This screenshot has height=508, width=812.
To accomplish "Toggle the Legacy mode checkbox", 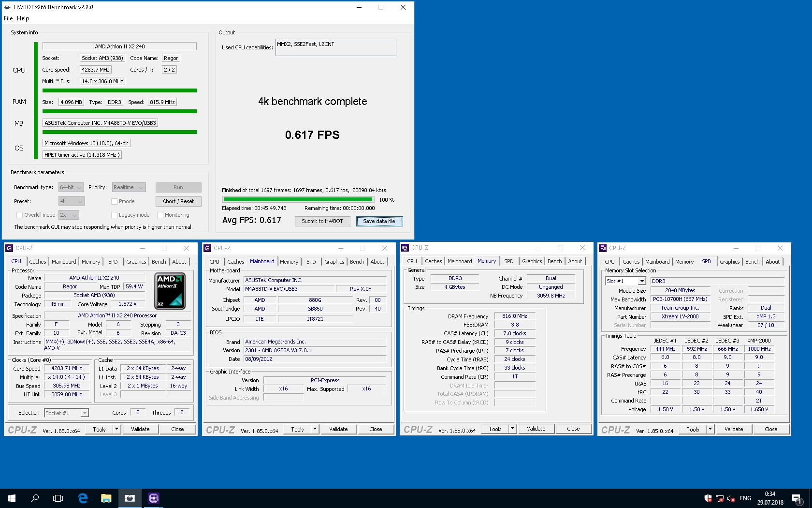I will 115,215.
